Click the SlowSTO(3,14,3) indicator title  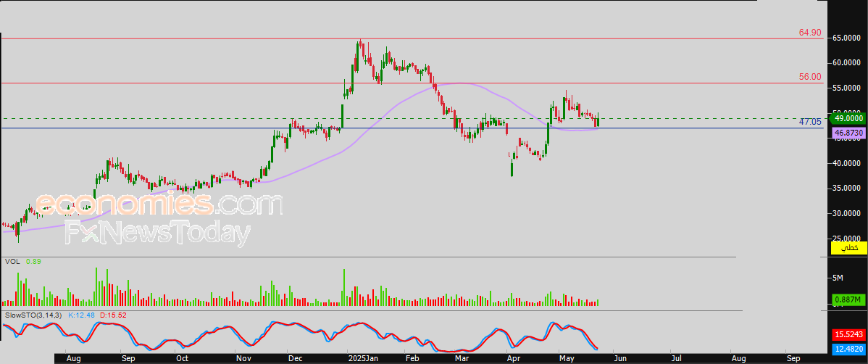coord(34,315)
